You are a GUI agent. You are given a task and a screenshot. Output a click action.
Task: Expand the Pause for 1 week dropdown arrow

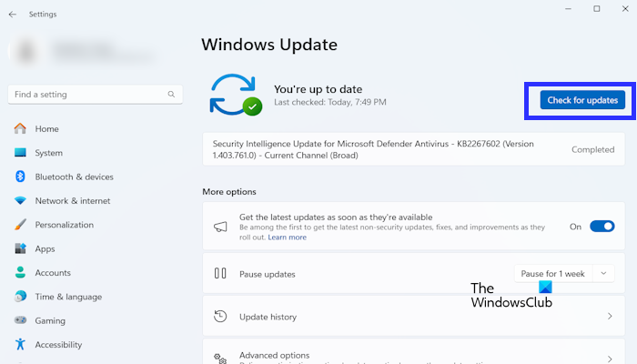tap(603, 273)
